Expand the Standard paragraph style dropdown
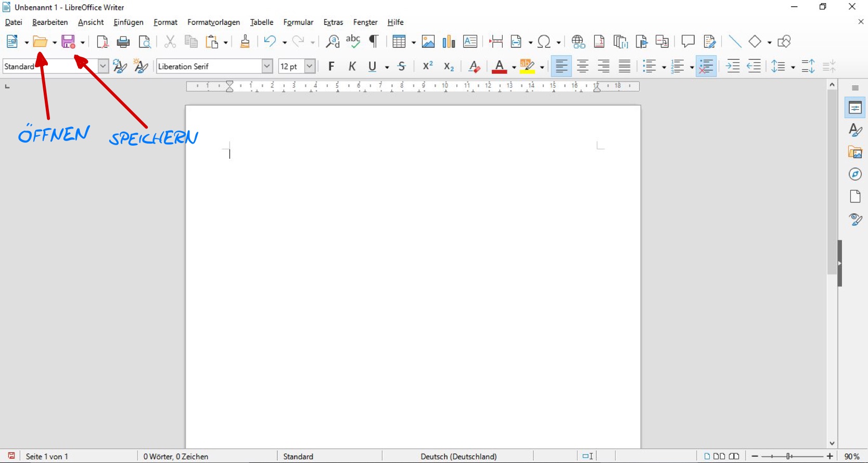This screenshot has width=868, height=463. (x=103, y=67)
